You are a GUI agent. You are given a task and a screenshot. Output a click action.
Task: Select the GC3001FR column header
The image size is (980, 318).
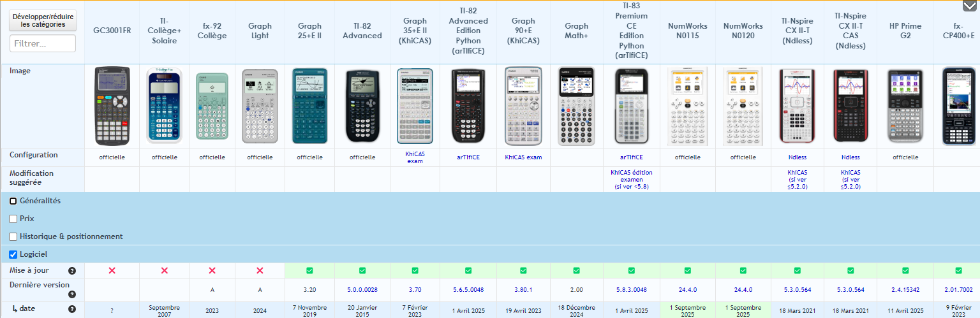pyautogui.click(x=112, y=31)
